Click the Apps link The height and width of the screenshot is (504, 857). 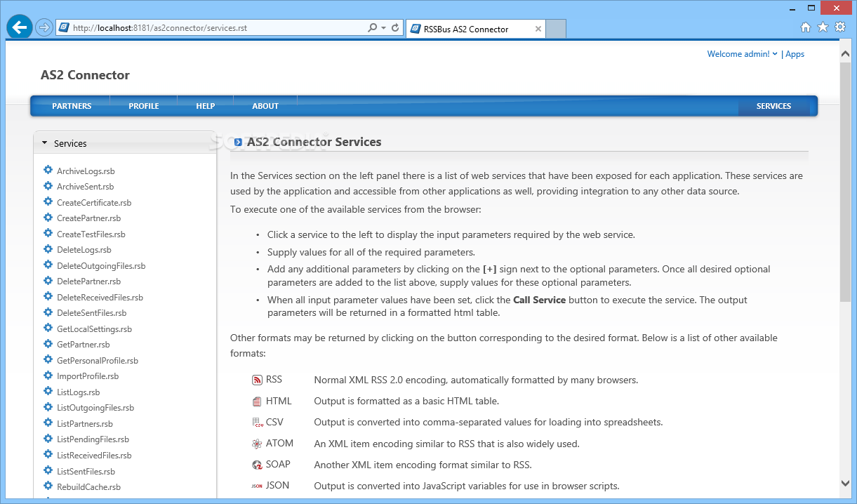795,54
